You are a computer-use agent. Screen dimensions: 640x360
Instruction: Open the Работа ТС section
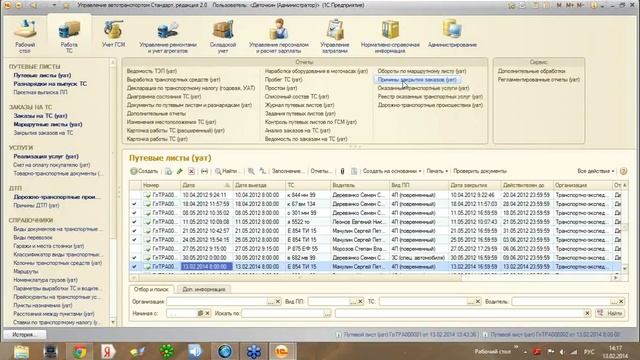(x=69, y=36)
